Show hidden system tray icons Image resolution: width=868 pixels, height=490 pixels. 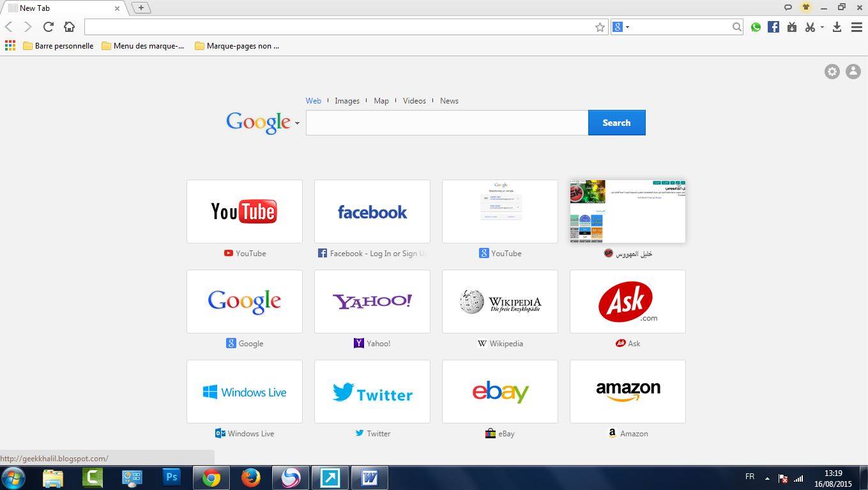pos(767,479)
